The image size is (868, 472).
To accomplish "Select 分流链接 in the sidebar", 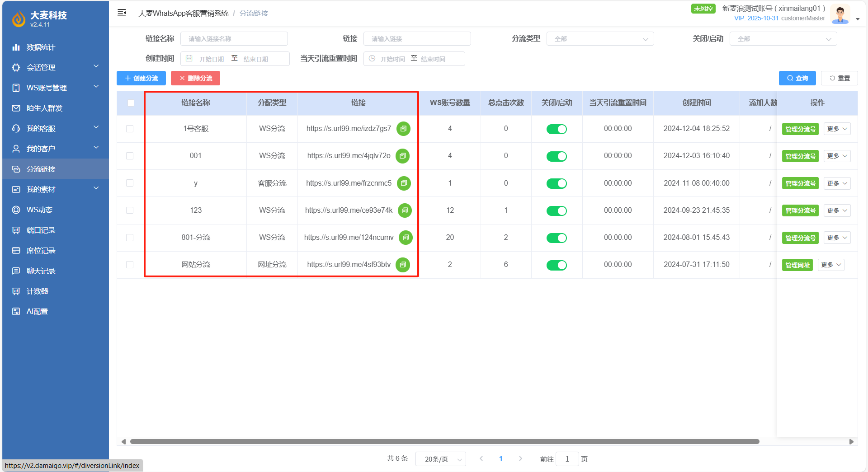I will (x=55, y=169).
